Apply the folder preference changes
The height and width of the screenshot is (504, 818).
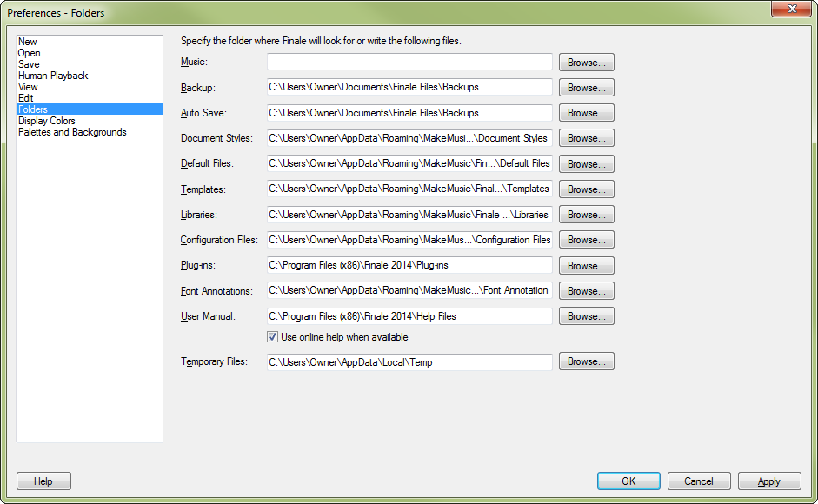click(x=768, y=481)
